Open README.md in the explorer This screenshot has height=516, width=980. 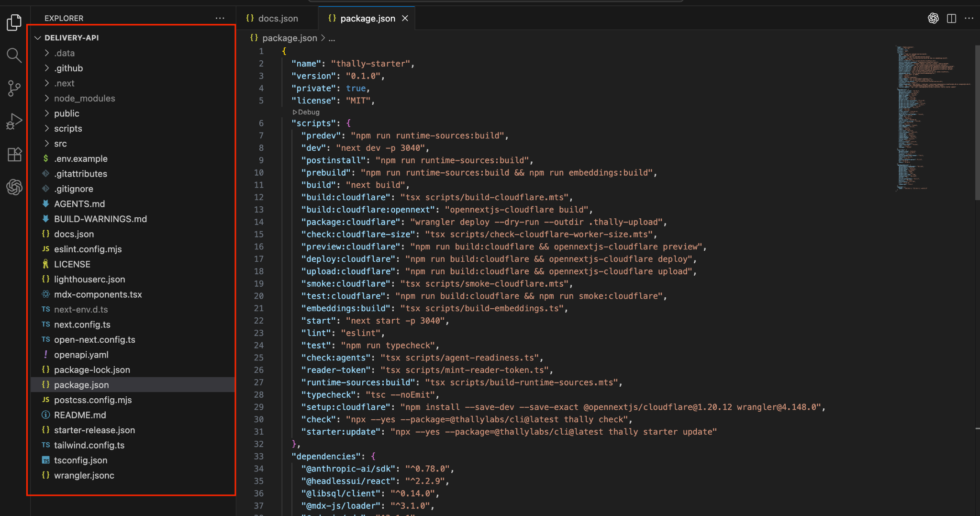(133, 415)
